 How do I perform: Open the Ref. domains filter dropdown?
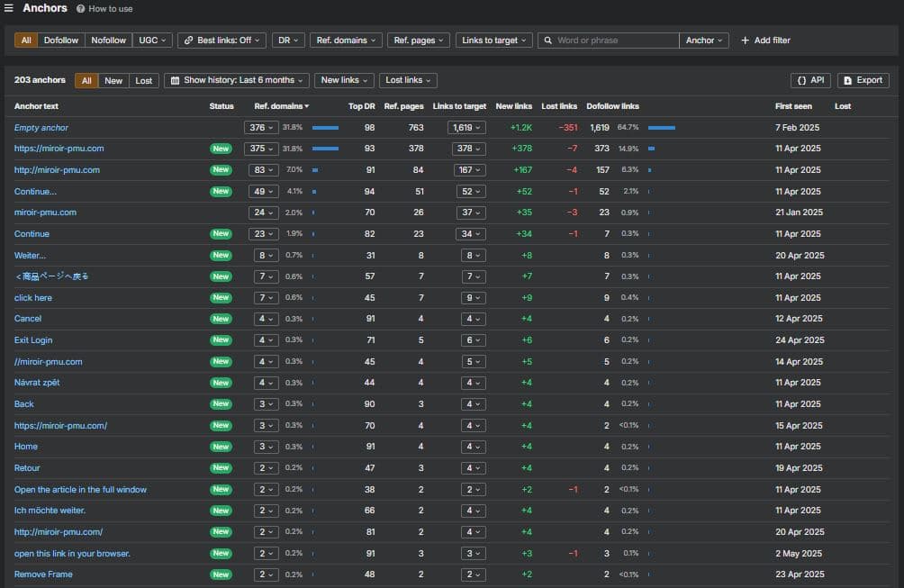pos(346,41)
